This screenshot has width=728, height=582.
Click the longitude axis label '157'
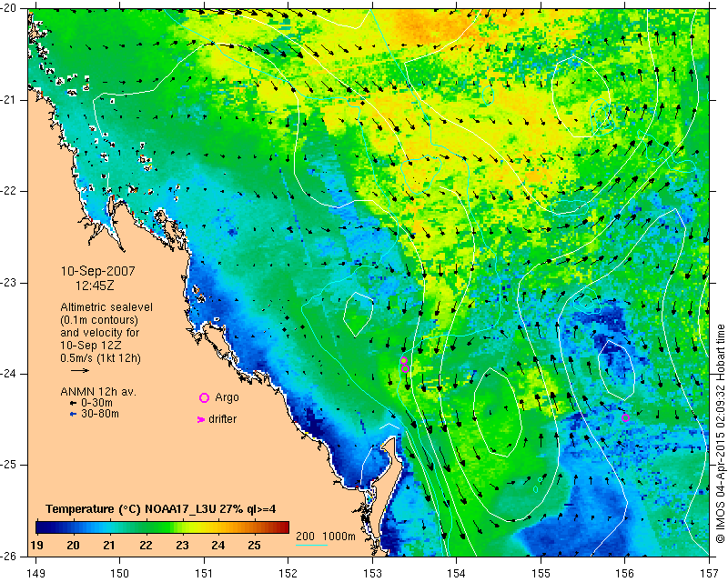click(x=710, y=574)
